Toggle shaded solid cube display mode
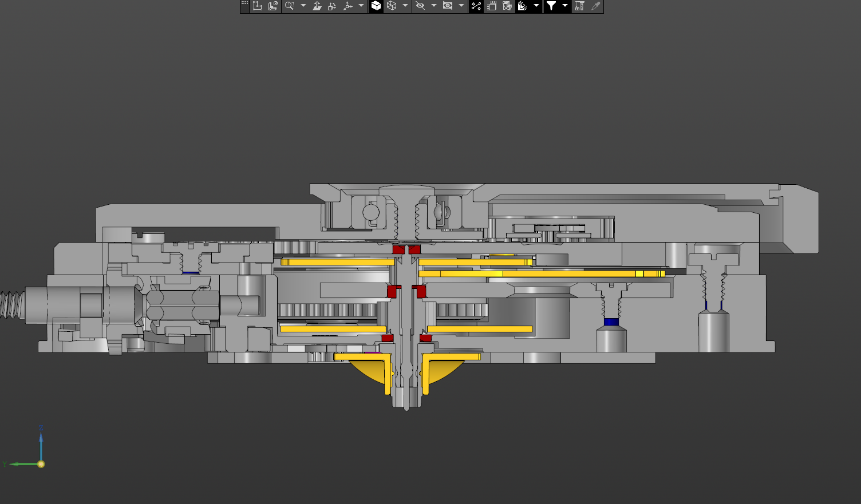The image size is (861, 504). (376, 6)
